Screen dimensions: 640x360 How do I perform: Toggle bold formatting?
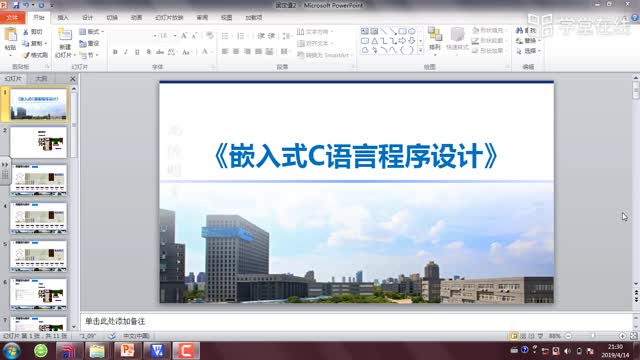[115, 52]
